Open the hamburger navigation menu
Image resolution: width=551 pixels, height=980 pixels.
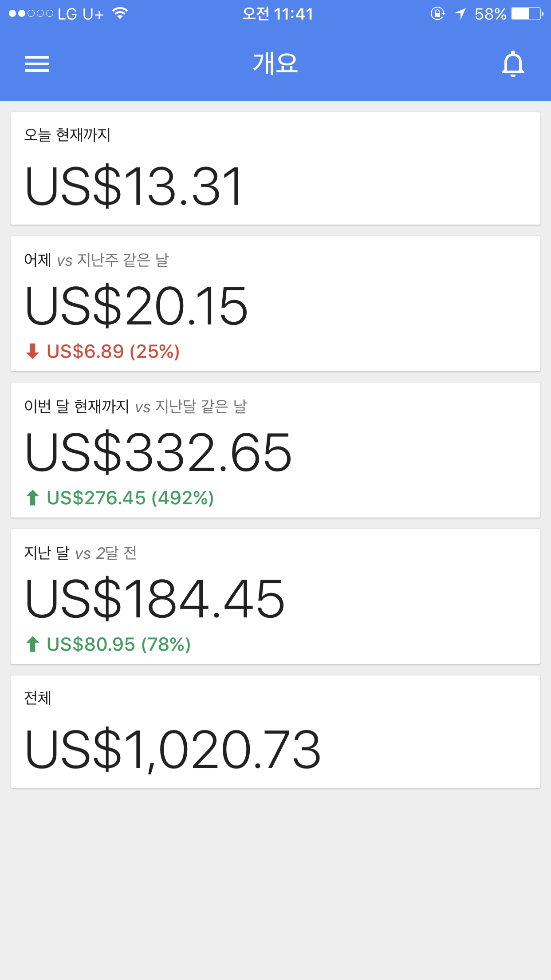coord(37,64)
